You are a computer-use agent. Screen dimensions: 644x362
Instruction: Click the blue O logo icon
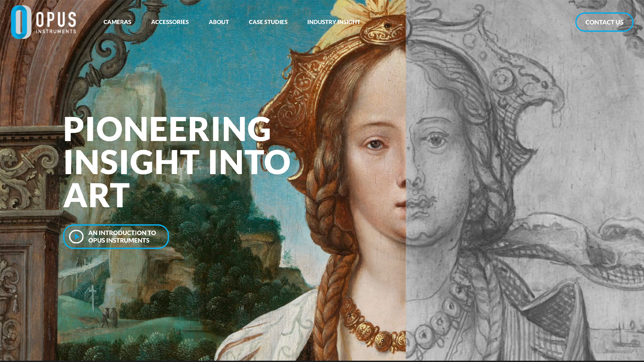coord(21,22)
